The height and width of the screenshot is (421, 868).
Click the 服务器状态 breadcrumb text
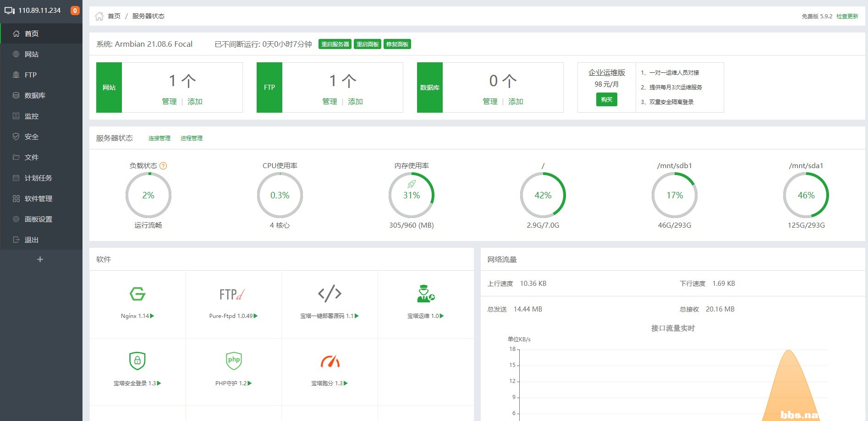coord(148,16)
